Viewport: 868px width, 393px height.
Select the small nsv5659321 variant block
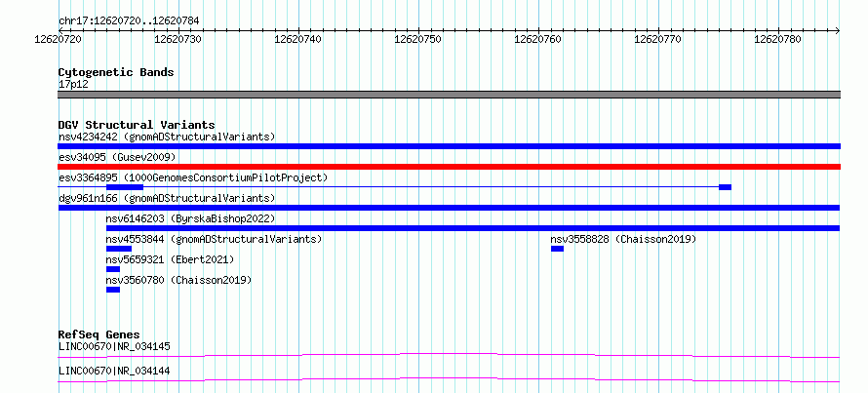[113, 269]
